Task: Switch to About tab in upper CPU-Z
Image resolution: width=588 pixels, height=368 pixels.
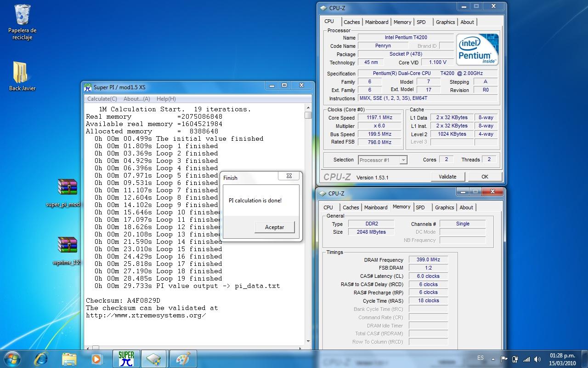Action: (467, 22)
